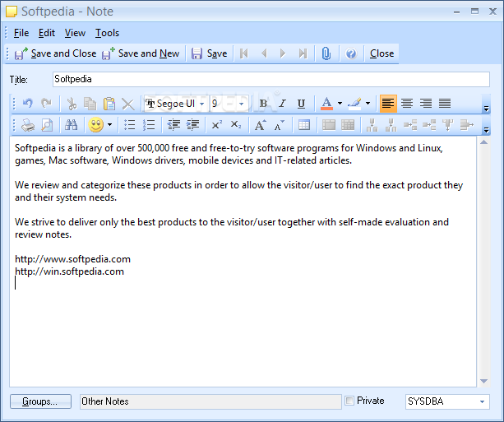Select align left
The height and width of the screenshot is (422, 504).
click(388, 104)
